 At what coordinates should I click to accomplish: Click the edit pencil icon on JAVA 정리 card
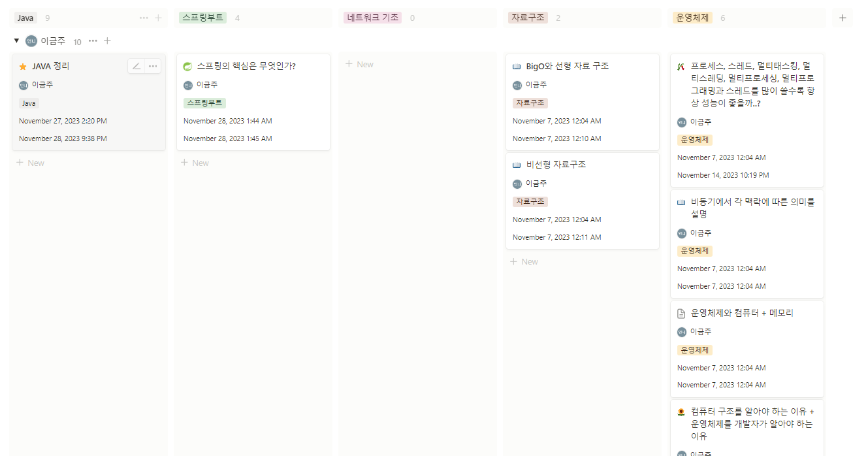tap(137, 66)
